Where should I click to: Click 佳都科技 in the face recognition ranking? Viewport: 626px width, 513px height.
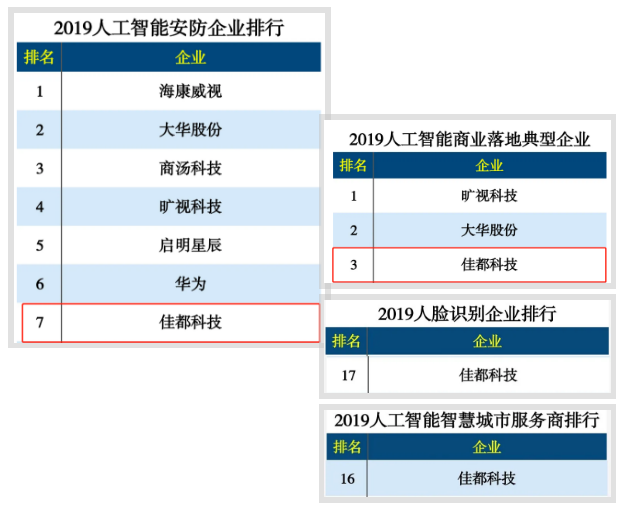pos(488,375)
